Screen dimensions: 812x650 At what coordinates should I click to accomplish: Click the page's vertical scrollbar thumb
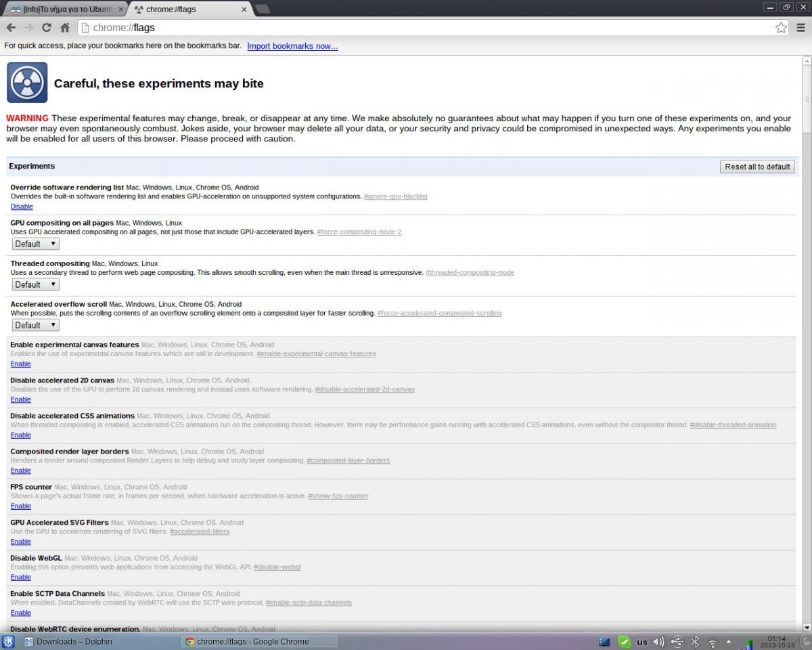pyautogui.click(x=807, y=100)
